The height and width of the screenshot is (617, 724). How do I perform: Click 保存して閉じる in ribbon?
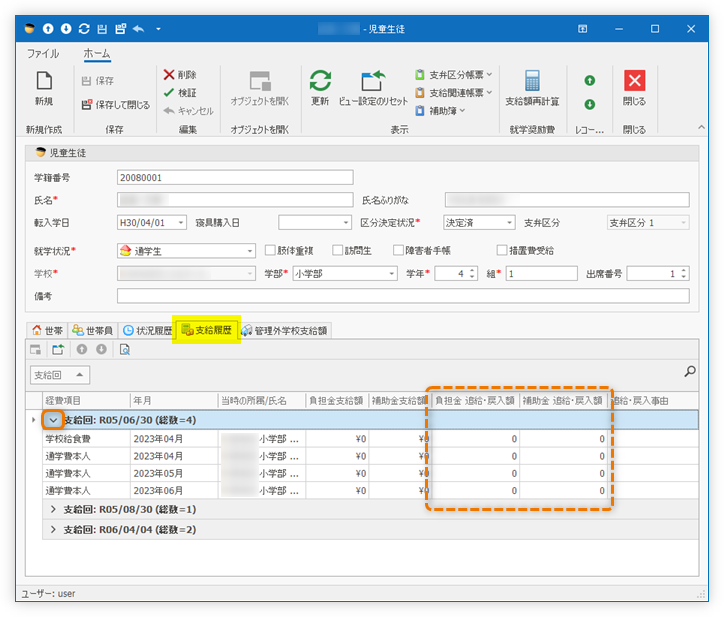(x=115, y=105)
